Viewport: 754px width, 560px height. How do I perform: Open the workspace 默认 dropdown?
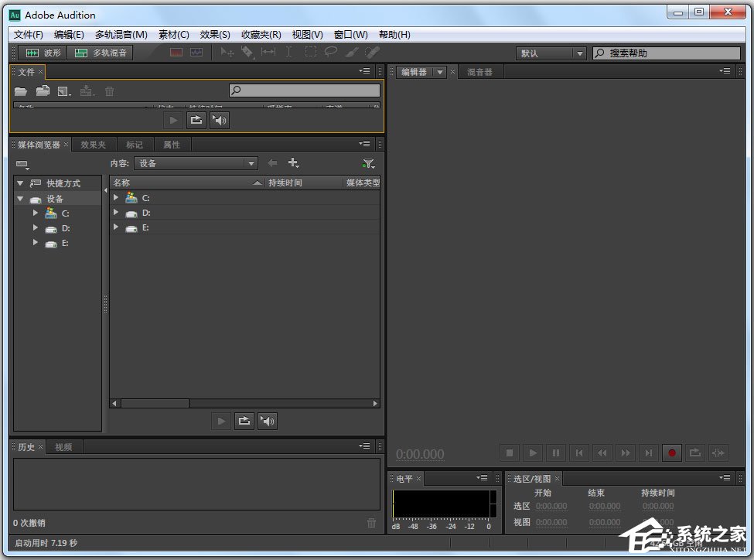(551, 53)
